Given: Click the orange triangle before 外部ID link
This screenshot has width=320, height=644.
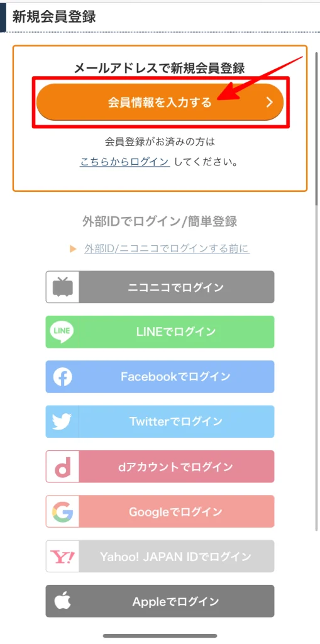Looking at the screenshot, I should [73, 248].
